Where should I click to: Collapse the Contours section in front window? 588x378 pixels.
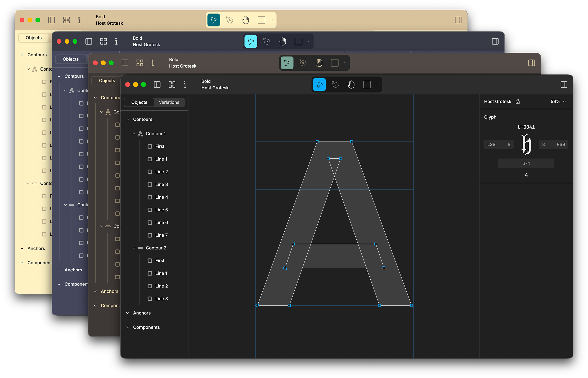(x=128, y=120)
